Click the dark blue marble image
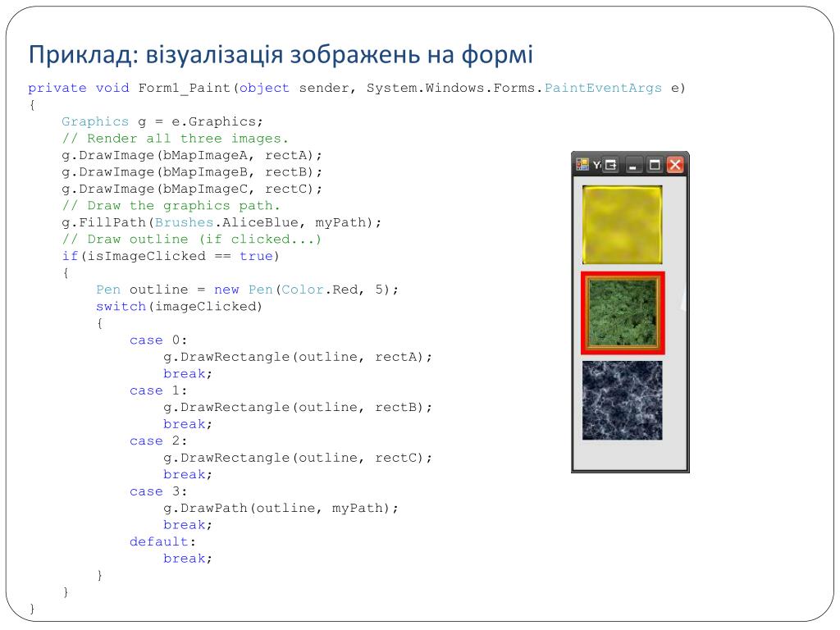This screenshot has width=840, height=630. 622,400
